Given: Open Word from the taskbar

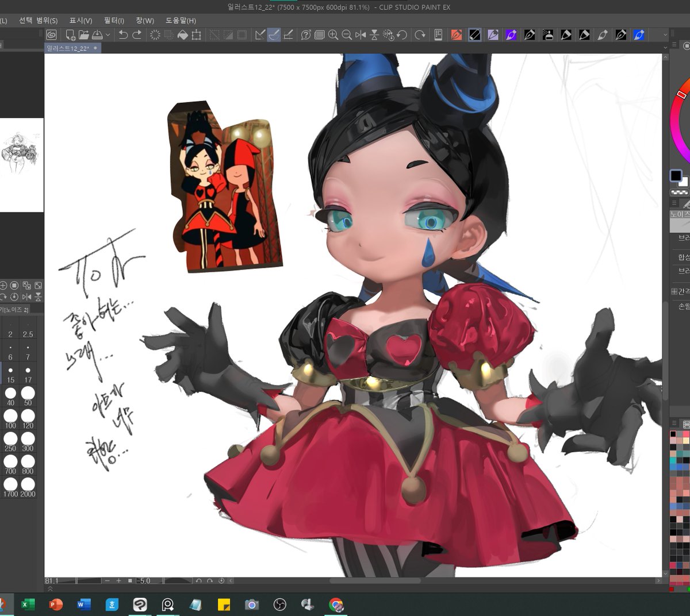Looking at the screenshot, I should (x=83, y=605).
